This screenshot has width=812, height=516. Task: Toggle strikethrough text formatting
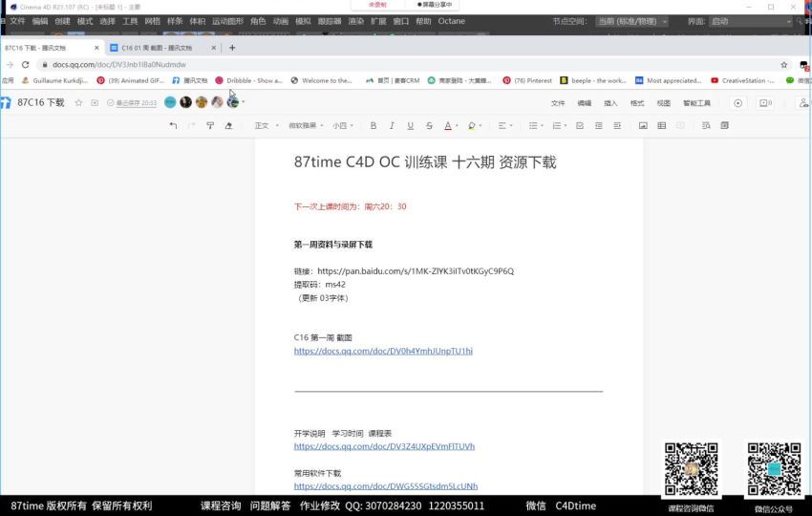tap(429, 125)
